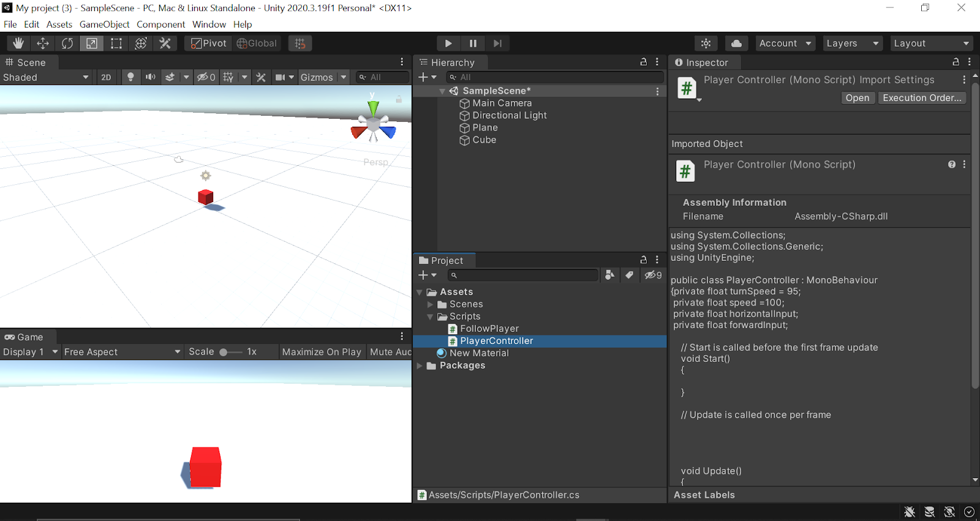This screenshot has height=521, width=980.
Task: Open the Component menu
Action: tap(160, 24)
